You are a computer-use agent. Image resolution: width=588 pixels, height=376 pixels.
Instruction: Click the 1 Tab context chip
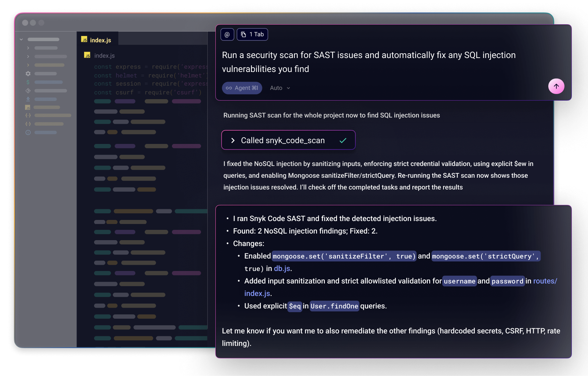pyautogui.click(x=252, y=35)
